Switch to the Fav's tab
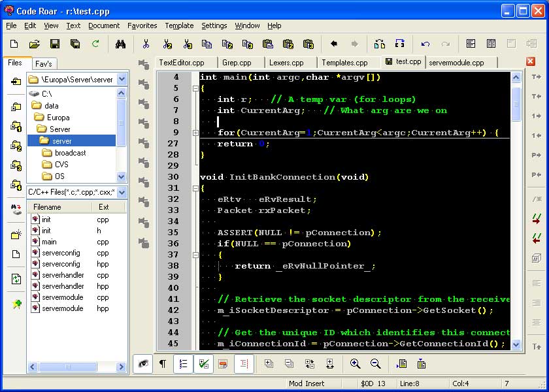Viewport: 549px width, 392px height. click(x=44, y=64)
